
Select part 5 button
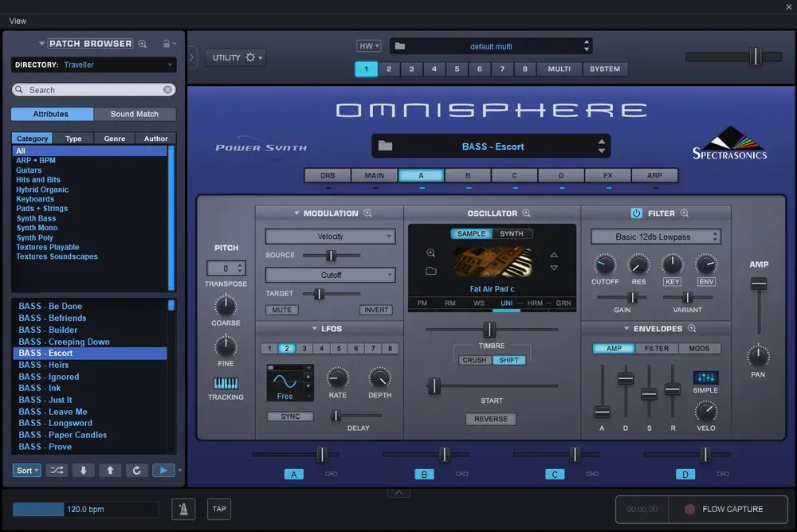point(457,68)
